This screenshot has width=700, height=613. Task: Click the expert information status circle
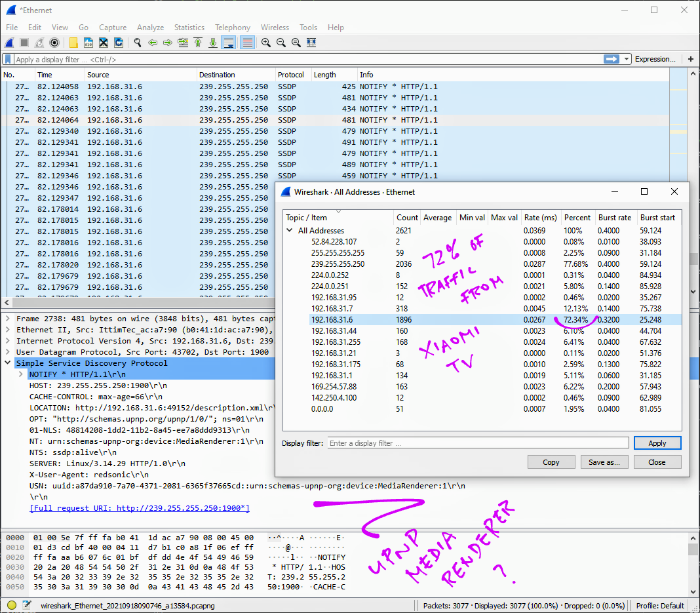tap(12, 606)
